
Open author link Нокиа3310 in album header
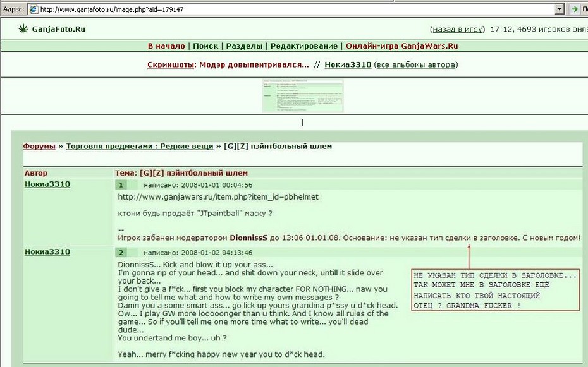point(348,64)
